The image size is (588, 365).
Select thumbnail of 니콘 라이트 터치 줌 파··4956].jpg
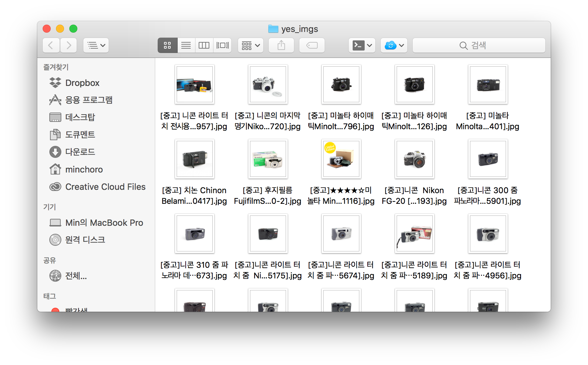click(488, 233)
